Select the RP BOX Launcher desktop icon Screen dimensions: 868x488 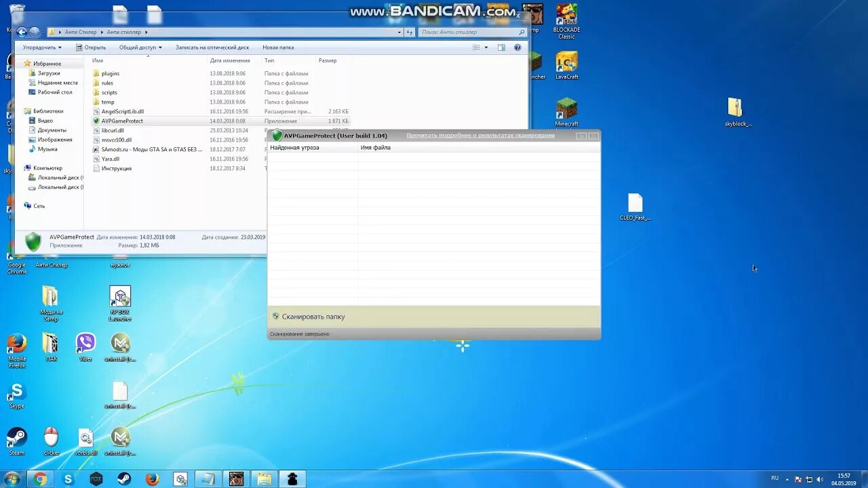pos(120,304)
